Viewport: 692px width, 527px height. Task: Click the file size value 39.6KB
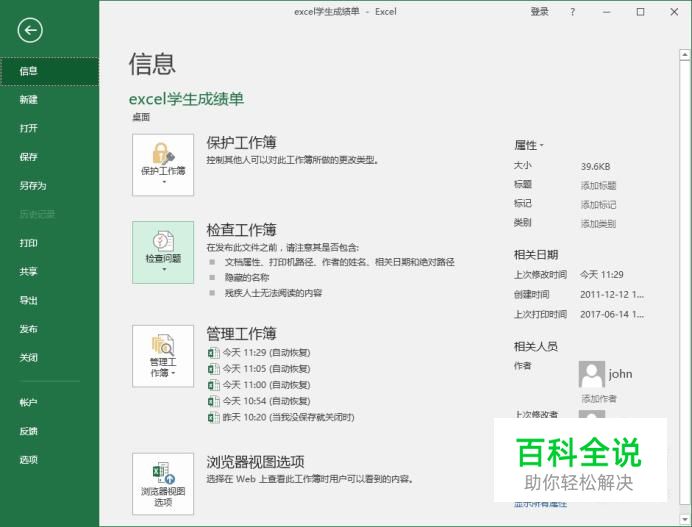(x=595, y=166)
